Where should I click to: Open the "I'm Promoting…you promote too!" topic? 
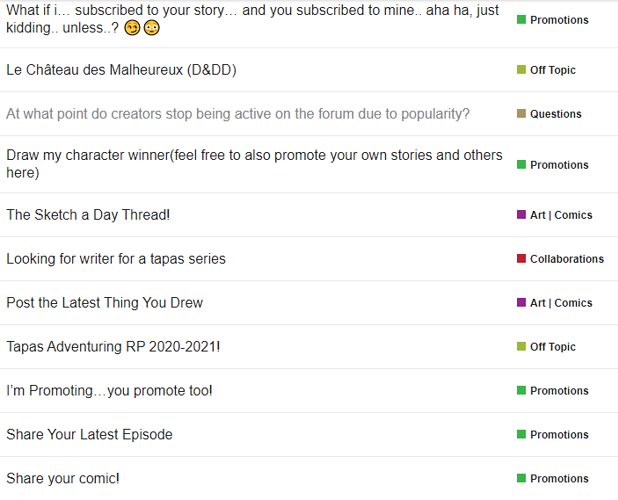click(x=109, y=391)
